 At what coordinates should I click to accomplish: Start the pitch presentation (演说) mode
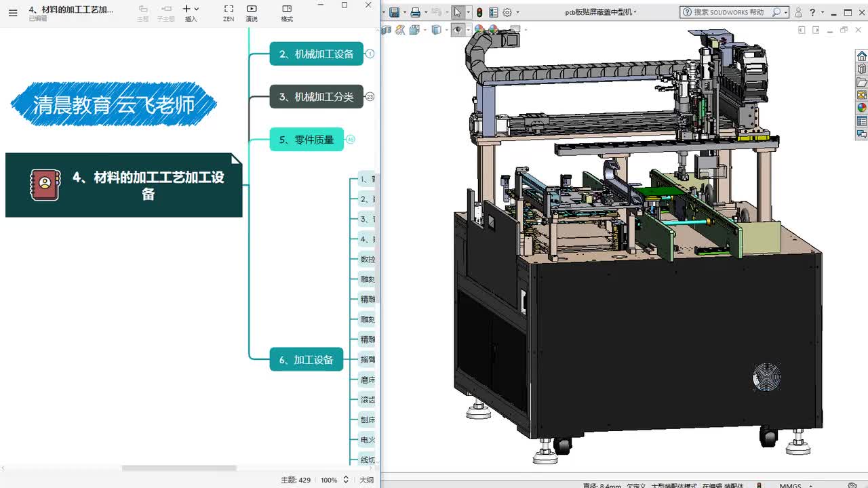point(252,13)
